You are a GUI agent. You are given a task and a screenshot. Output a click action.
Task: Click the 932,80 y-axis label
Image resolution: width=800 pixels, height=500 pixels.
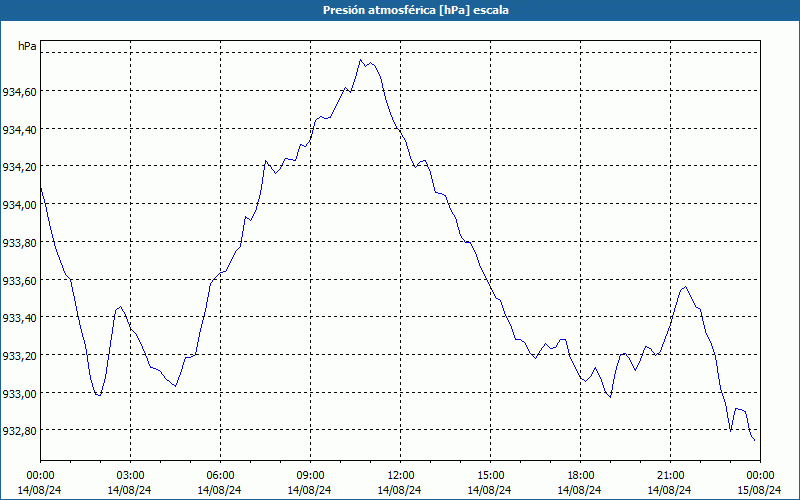(x=19, y=431)
